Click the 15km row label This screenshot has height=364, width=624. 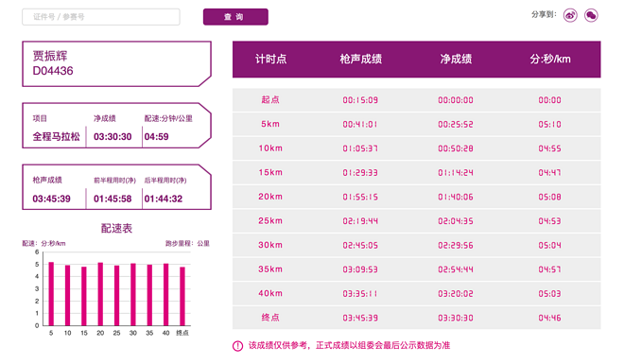[270, 172]
